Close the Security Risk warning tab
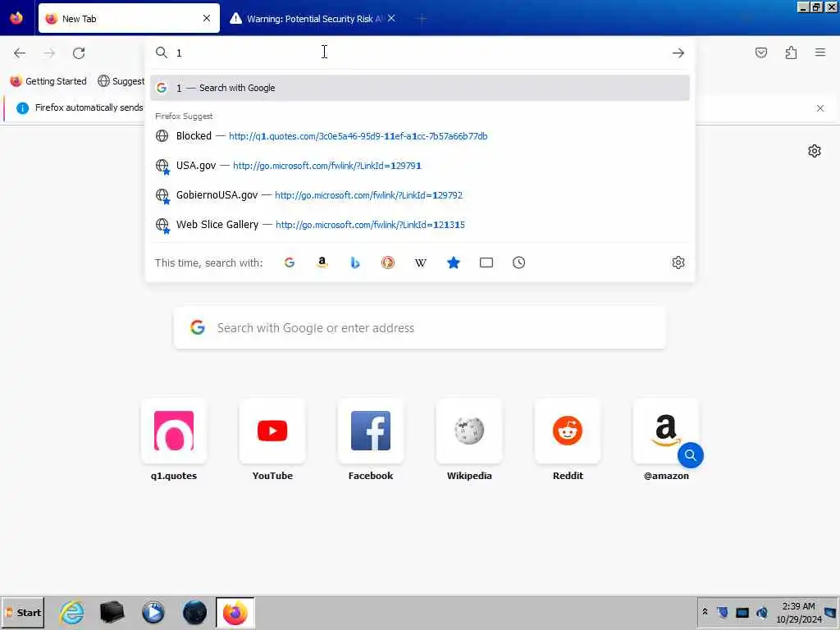840x630 pixels. point(391,18)
